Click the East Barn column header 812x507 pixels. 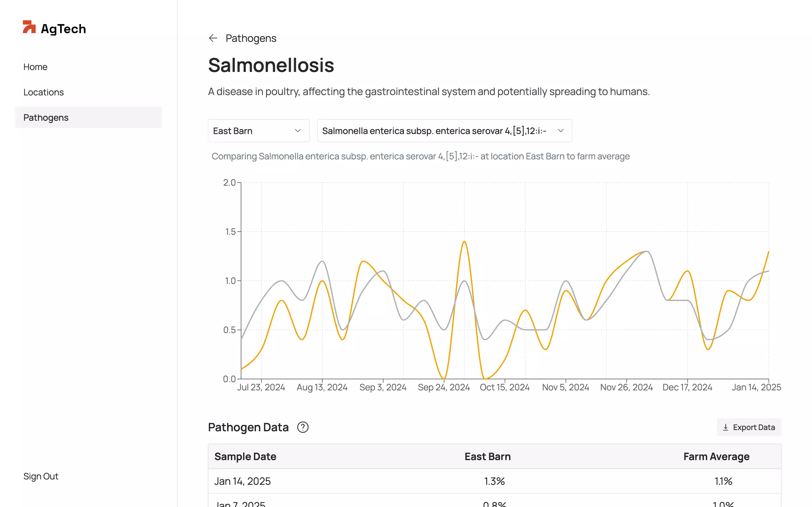488,456
